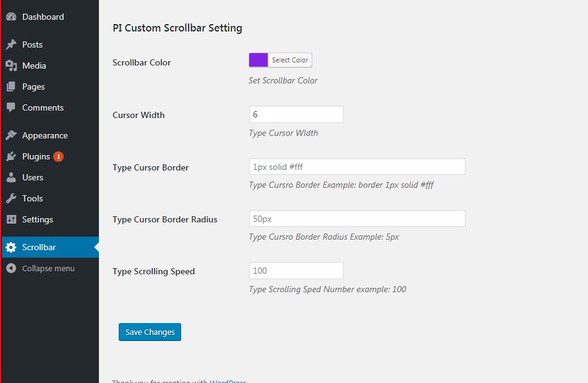
Task: Click the Pages document icon
Action: click(11, 86)
